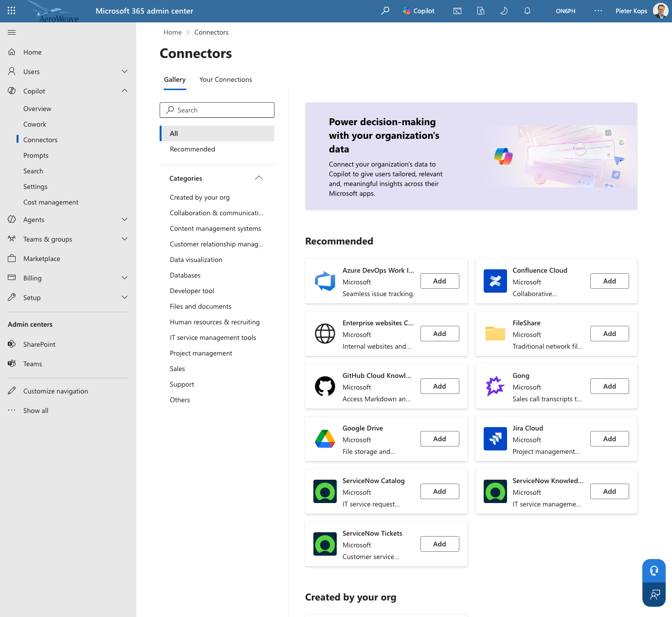The width and height of the screenshot is (672, 617).
Task: Collapse navigation with hamburger icon
Action: (12, 32)
